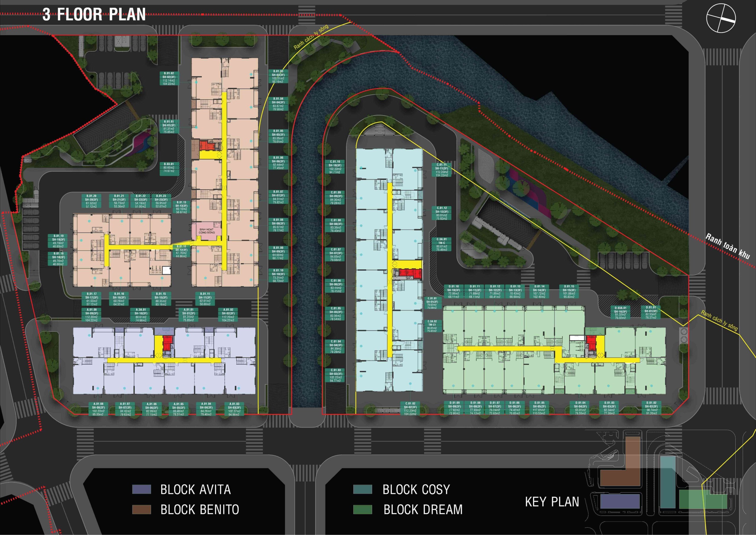Click the 'KEY PLAN' text label
This screenshot has height=535, width=756.
552,502
